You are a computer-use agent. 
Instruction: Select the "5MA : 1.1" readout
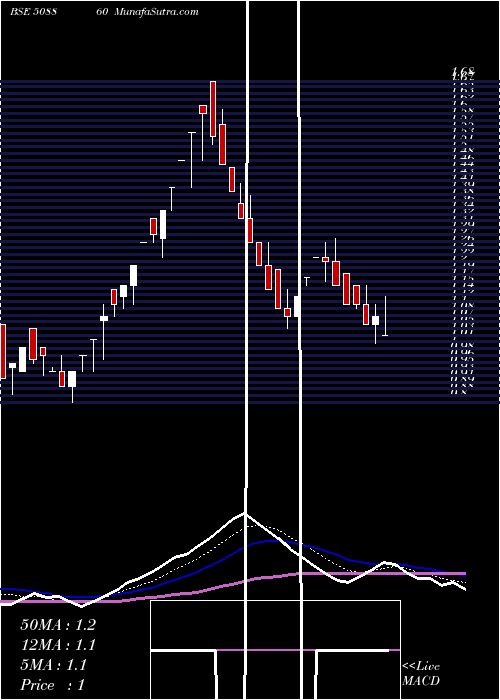[x=54, y=665]
